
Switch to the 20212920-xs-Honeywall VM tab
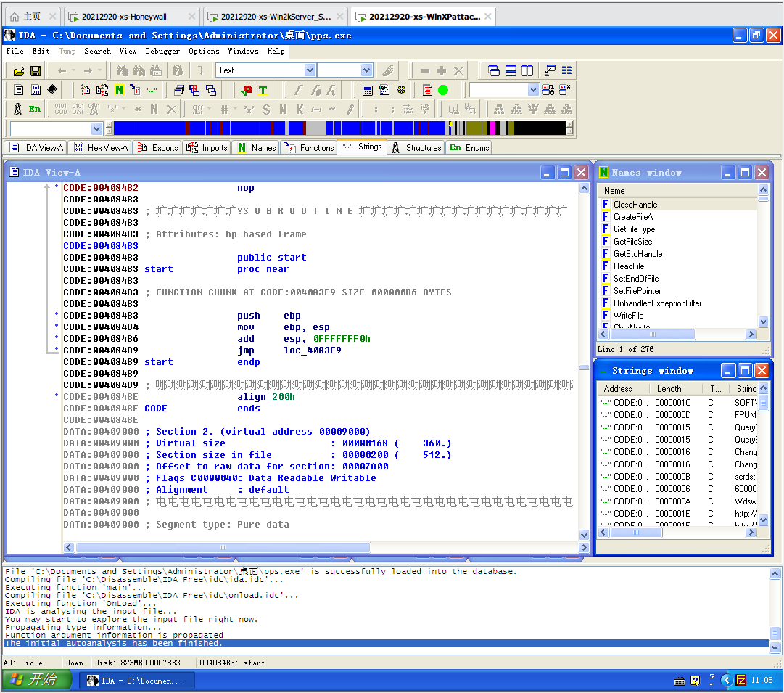coord(131,17)
